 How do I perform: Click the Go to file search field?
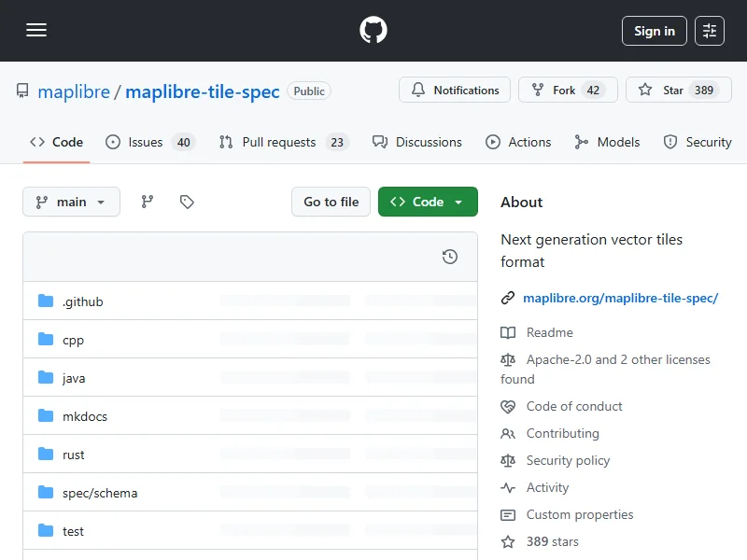tap(331, 202)
